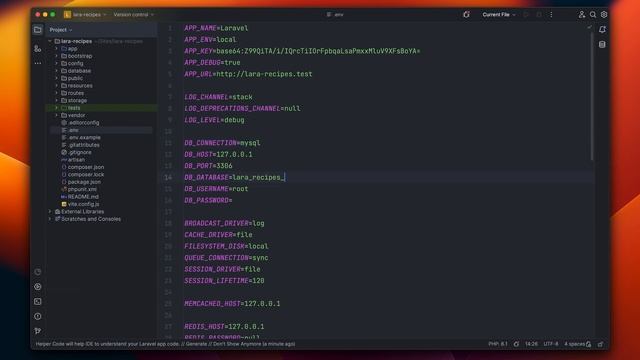Viewport: 640px width, 360px height.
Task: Click the sync icon in status bar
Action: click(516, 344)
